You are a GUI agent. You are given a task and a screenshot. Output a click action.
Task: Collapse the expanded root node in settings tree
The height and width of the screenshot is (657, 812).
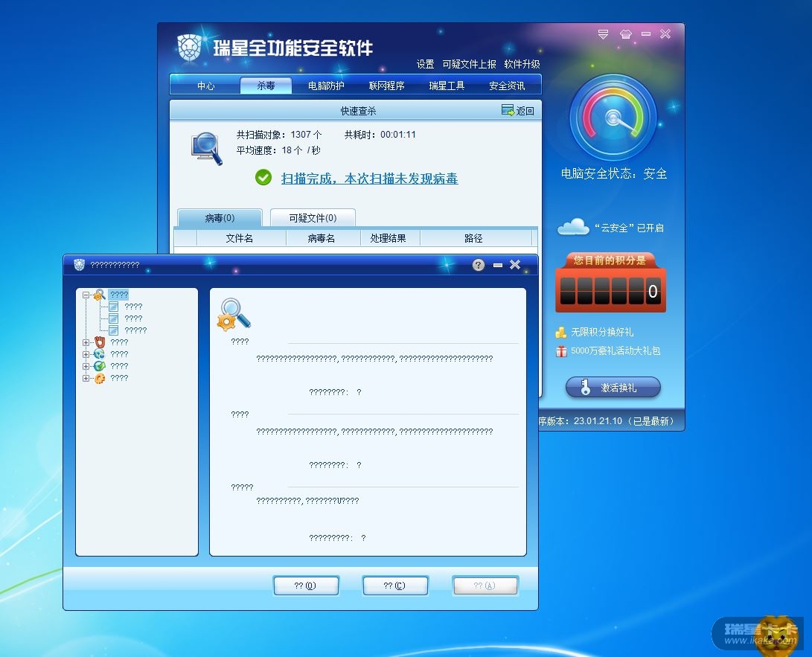pos(86,295)
